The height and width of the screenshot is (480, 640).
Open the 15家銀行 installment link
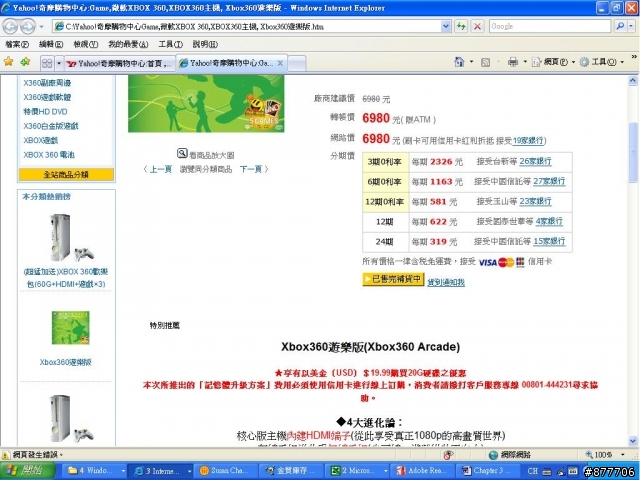coord(549,241)
